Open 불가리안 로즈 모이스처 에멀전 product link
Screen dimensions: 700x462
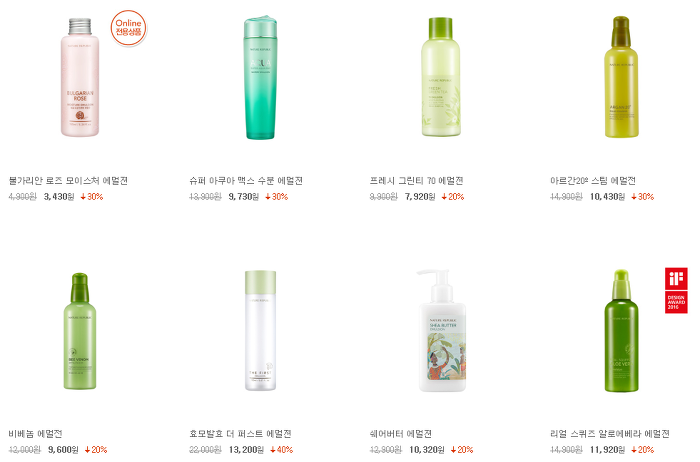pyautogui.click(x=68, y=181)
